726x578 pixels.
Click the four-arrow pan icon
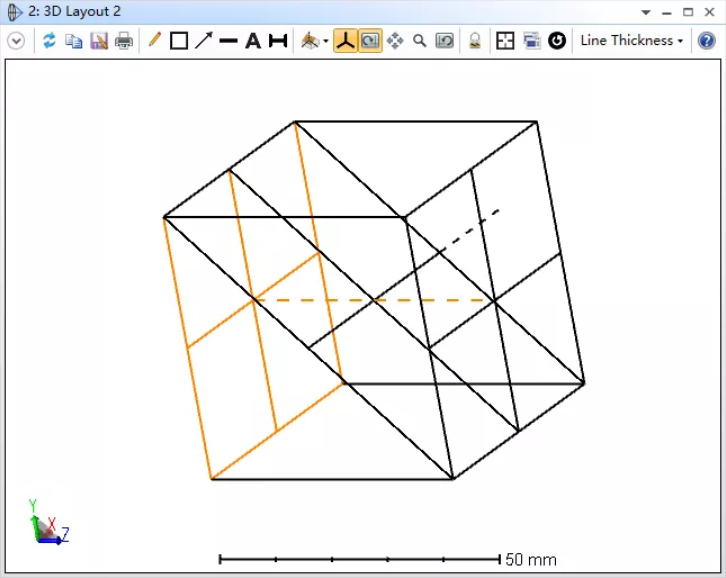click(x=395, y=41)
